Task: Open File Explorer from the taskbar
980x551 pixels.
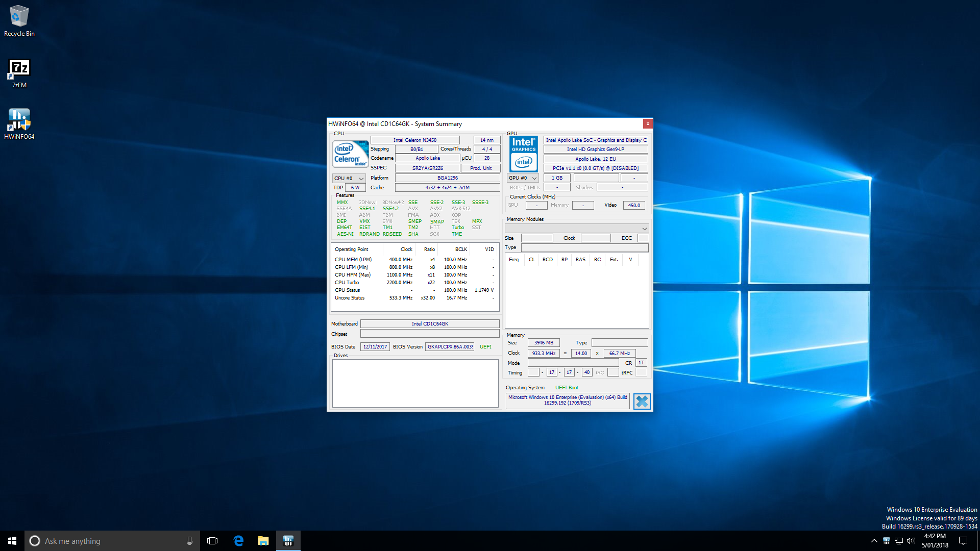Action: coord(263,541)
